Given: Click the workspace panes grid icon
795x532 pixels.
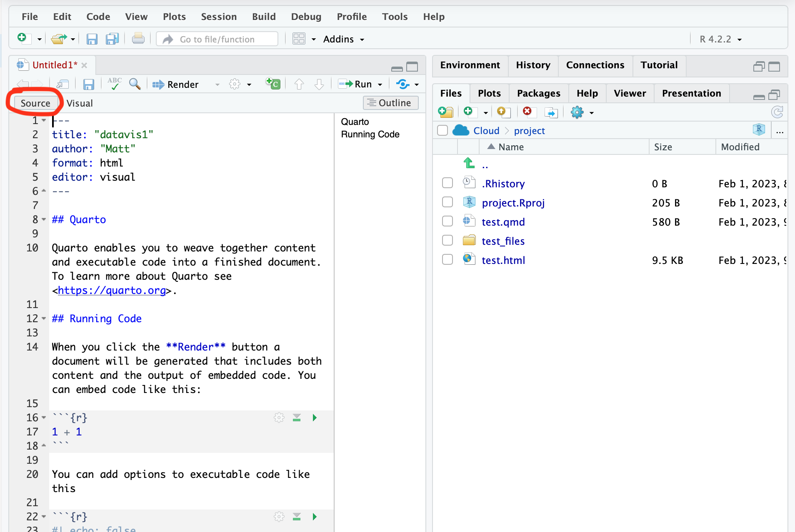Looking at the screenshot, I should 299,39.
